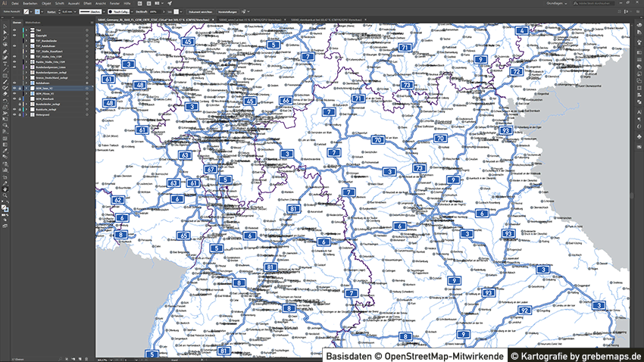Viewport: 644px width, 362px height.
Task: Expand the Copyright layer
Action: pos(26,35)
